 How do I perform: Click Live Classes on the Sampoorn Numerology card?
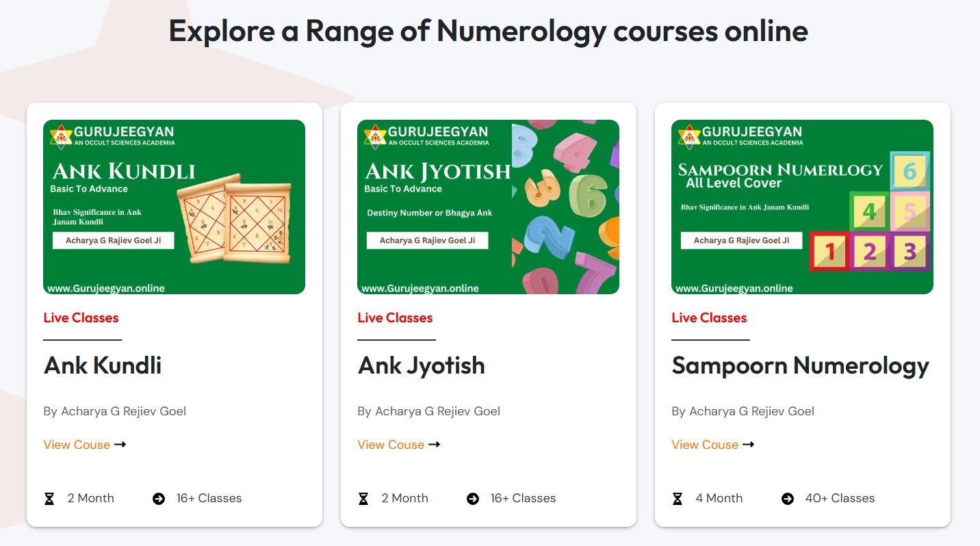[x=708, y=317]
